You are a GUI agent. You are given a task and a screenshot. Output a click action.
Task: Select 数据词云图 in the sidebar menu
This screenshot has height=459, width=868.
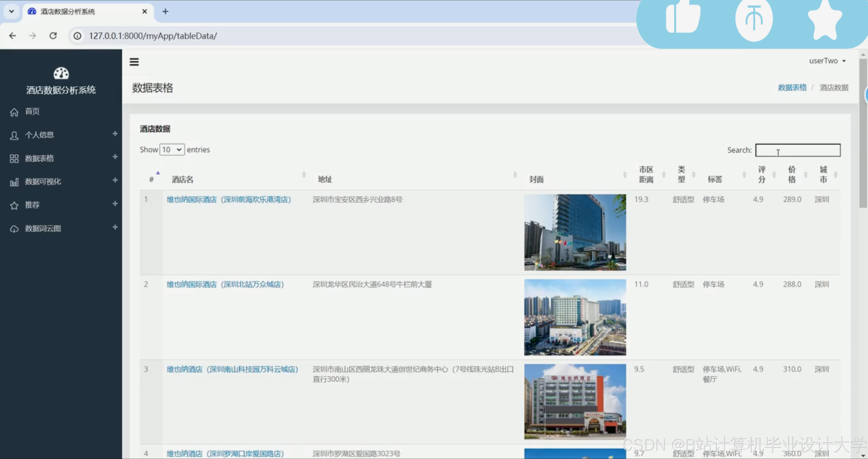[43, 228]
